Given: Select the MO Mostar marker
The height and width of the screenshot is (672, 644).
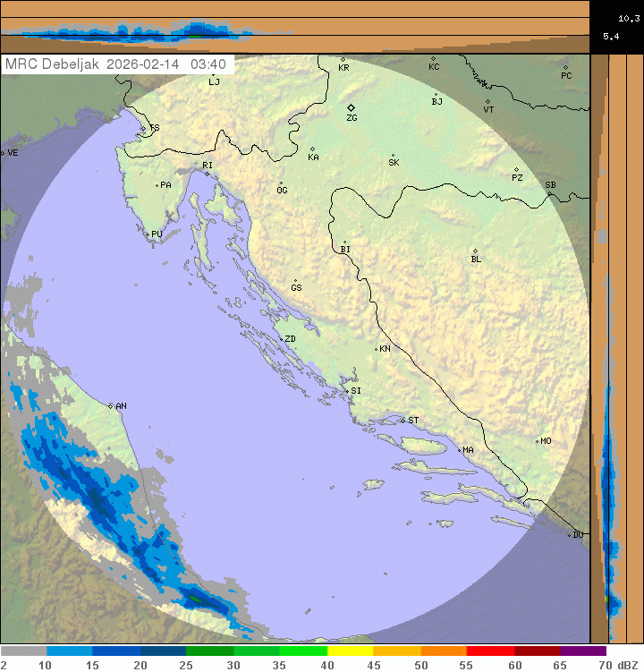Looking at the screenshot, I should [x=537, y=441].
